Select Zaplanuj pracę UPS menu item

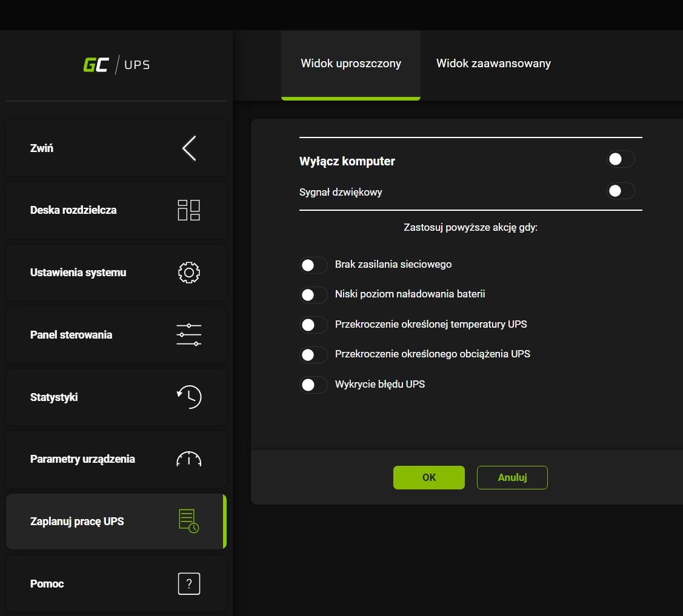tap(116, 521)
